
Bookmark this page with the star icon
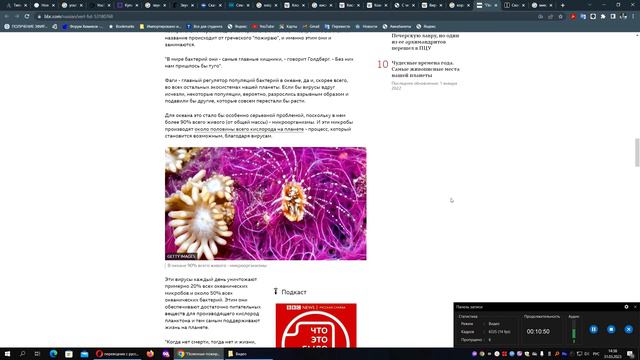[x=561, y=16]
